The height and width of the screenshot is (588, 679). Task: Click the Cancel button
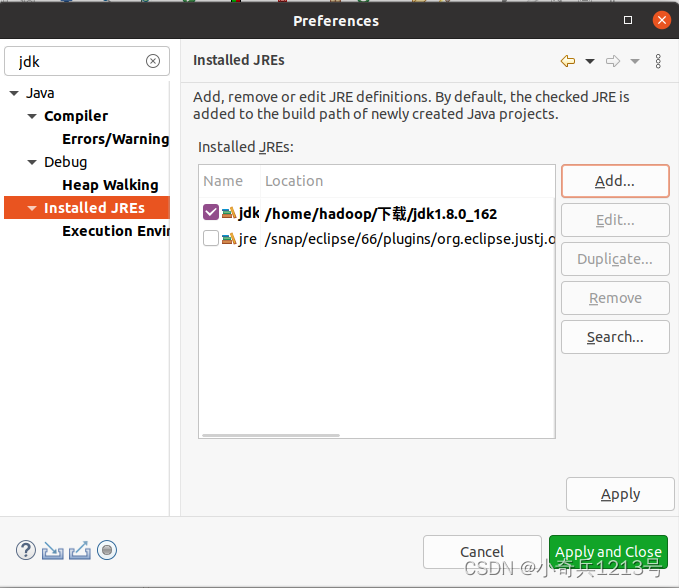[x=482, y=552]
